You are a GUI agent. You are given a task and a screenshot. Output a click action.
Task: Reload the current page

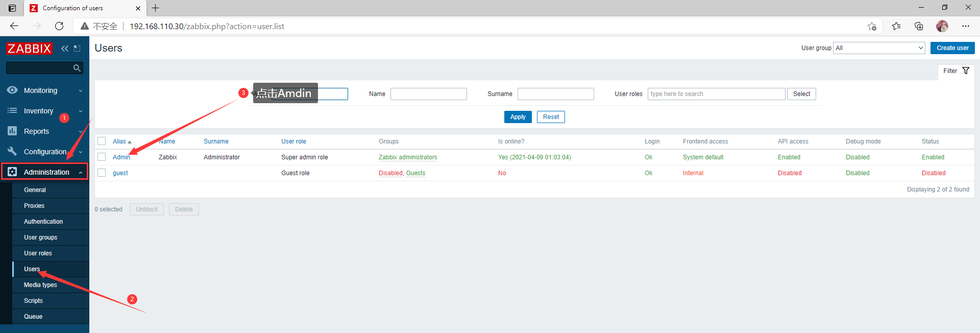point(59,26)
